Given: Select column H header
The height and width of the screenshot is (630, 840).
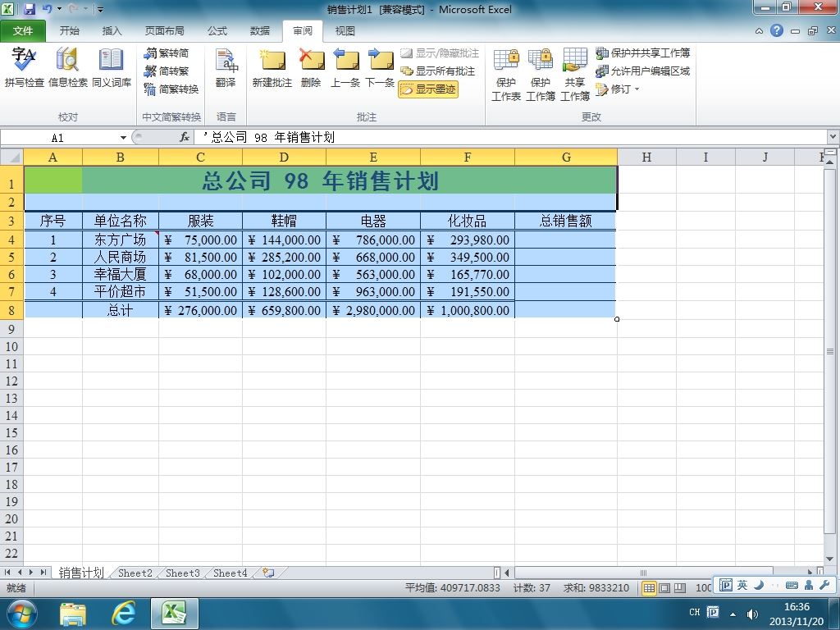Looking at the screenshot, I should click(646, 157).
